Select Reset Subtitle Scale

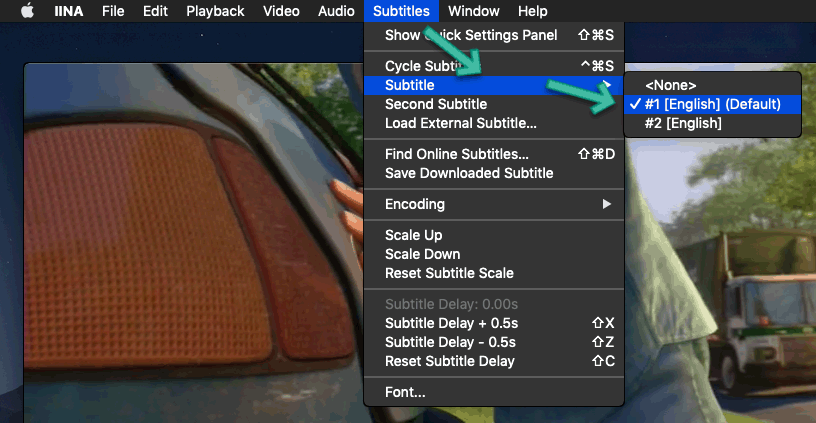[x=494, y=273]
